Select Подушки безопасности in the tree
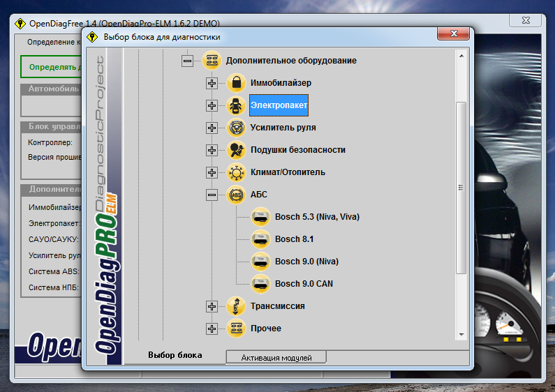The image size is (555, 392). click(297, 150)
